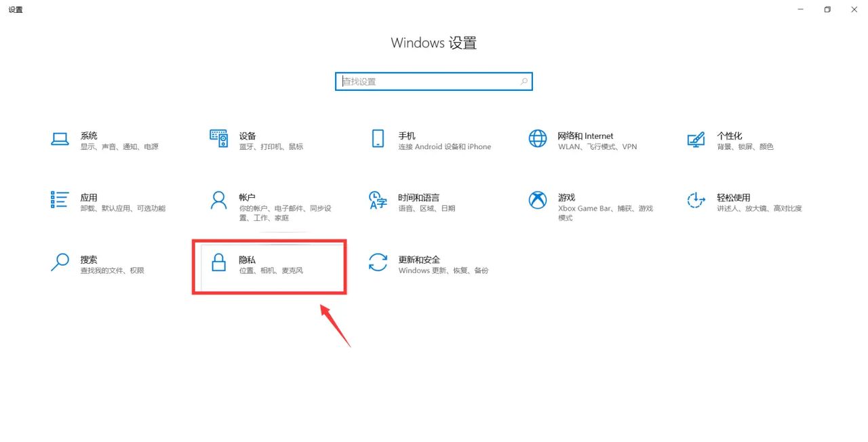Select the 隐私 category highlighted in red

coord(269,266)
